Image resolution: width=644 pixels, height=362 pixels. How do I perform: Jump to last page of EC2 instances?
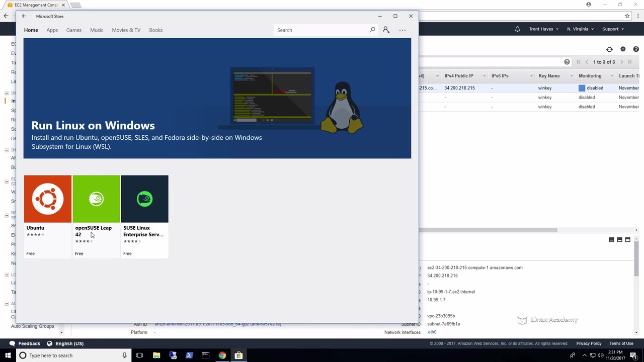(629, 62)
